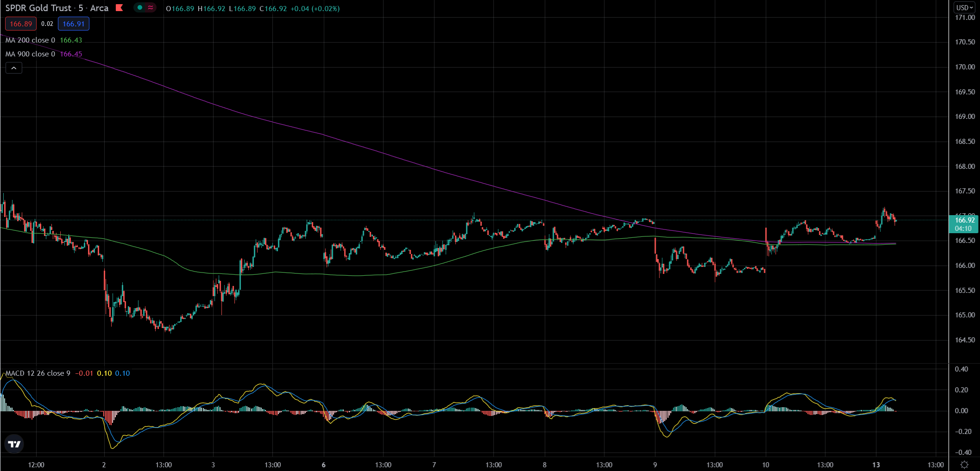The width and height of the screenshot is (980, 471).
Task: Click the current price label 166.92
Action: tap(965, 220)
